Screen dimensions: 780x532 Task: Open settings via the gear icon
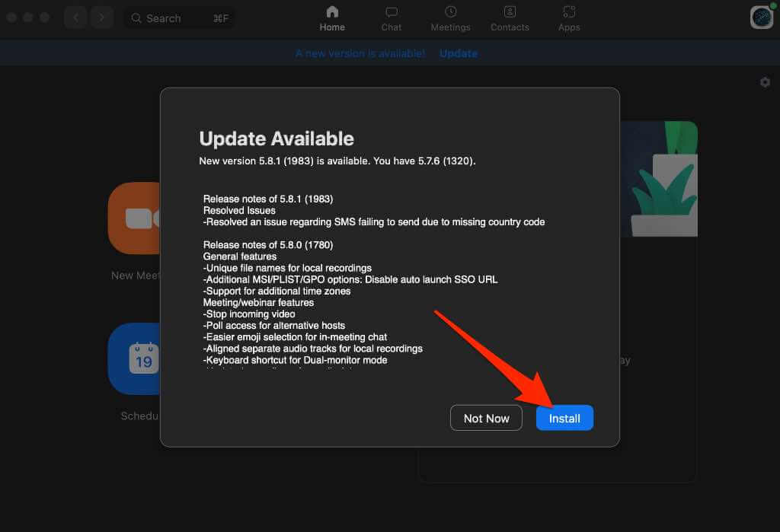click(765, 82)
